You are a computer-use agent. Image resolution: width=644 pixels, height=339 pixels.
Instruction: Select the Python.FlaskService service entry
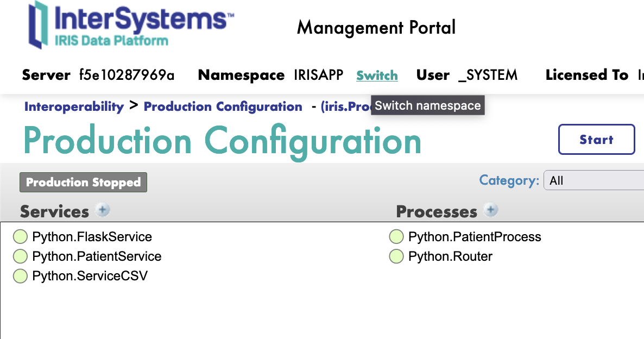tap(91, 236)
